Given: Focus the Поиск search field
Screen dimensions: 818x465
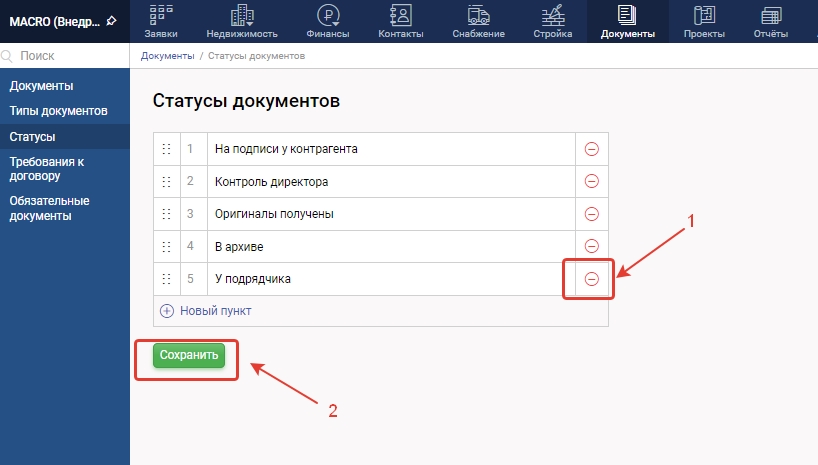Looking at the screenshot, I should coord(70,56).
